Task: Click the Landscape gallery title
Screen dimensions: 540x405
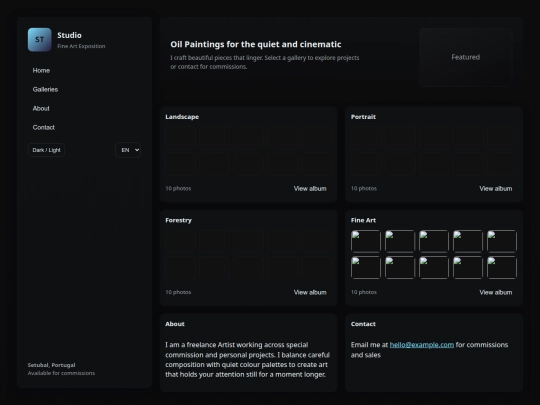Action: coord(182,117)
